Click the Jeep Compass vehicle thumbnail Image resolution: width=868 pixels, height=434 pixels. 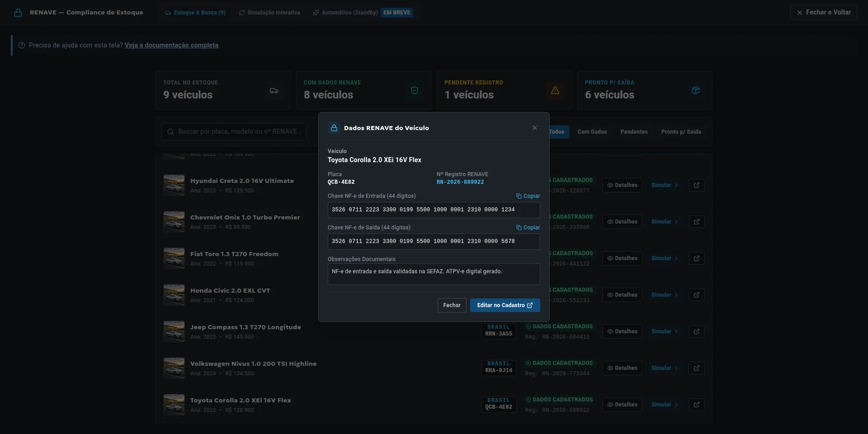pos(174,331)
